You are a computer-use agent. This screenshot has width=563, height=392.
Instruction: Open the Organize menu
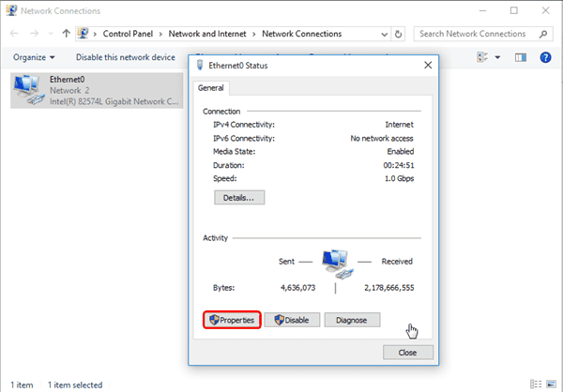pos(34,57)
